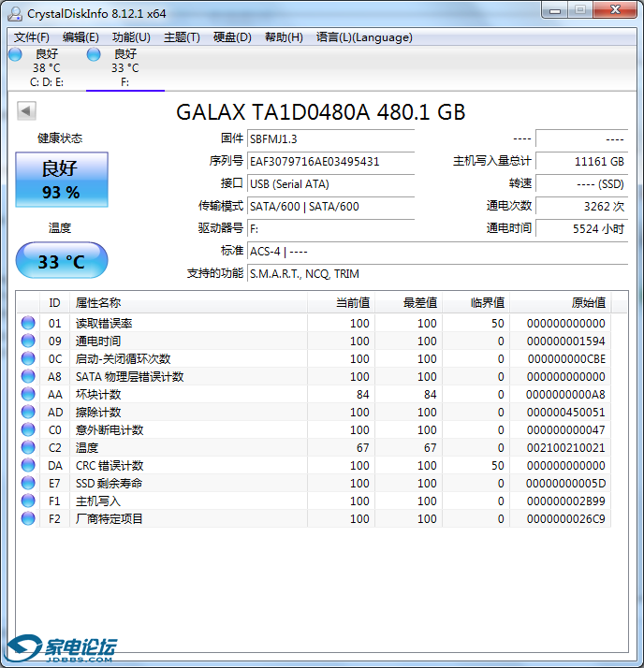Open the 语言(L)(Language) menu
The image size is (644, 668).
click(364, 37)
